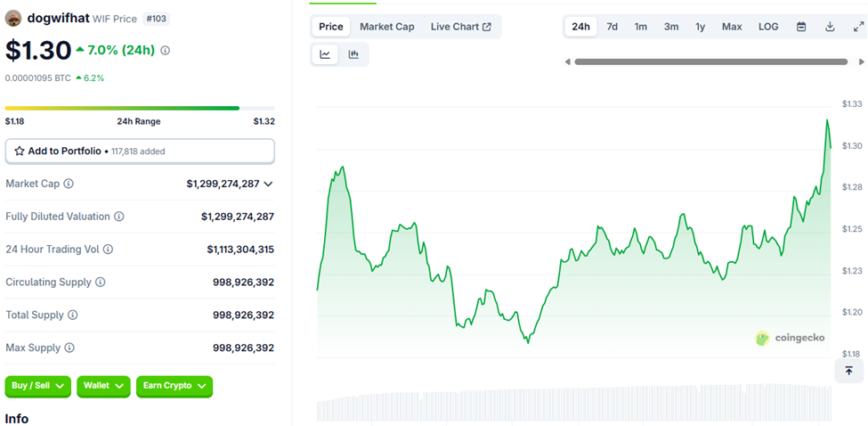
Task: Open the calendar date range picker
Action: [x=801, y=27]
